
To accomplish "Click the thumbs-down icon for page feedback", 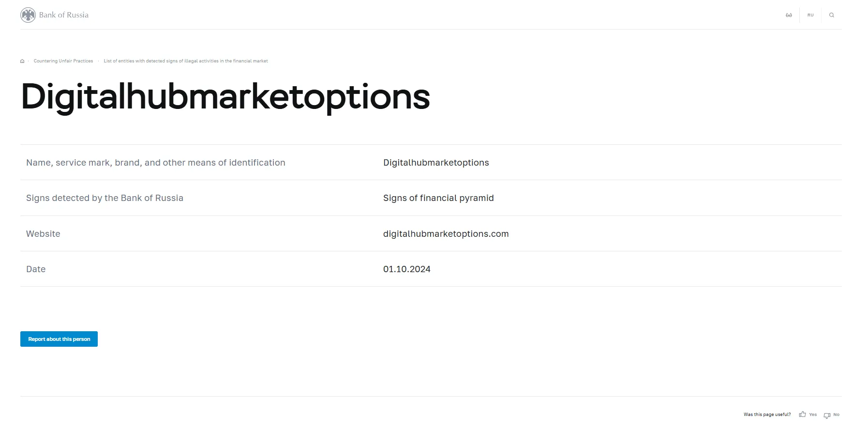I will (x=827, y=415).
